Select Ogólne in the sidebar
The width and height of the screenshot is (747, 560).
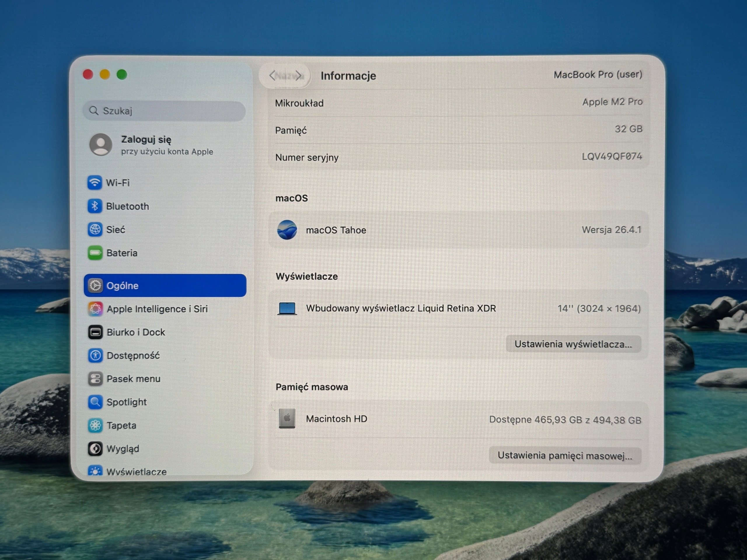[x=165, y=285]
